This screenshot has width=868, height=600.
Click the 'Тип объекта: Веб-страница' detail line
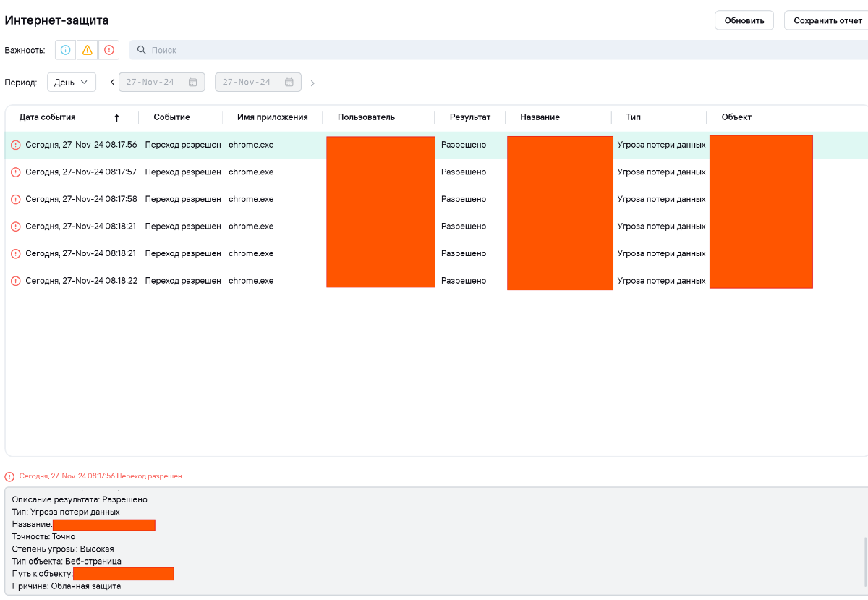tap(67, 561)
